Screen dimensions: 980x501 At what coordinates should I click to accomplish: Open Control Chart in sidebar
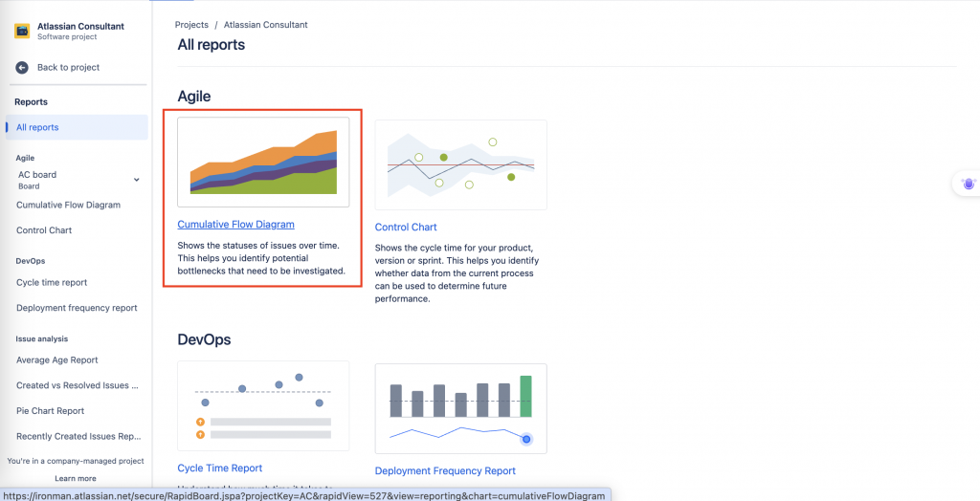[x=44, y=230]
